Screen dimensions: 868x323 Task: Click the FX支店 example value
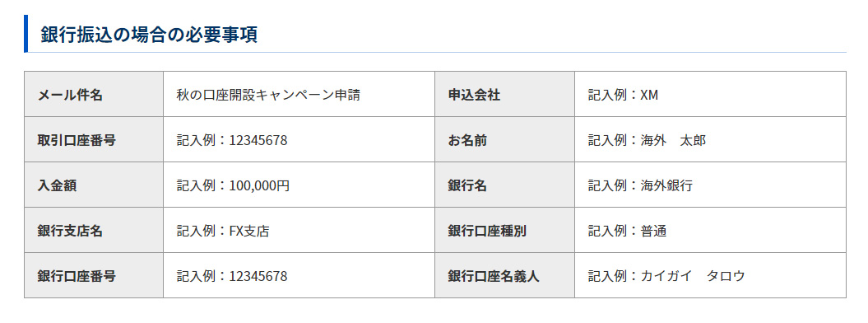(x=249, y=231)
